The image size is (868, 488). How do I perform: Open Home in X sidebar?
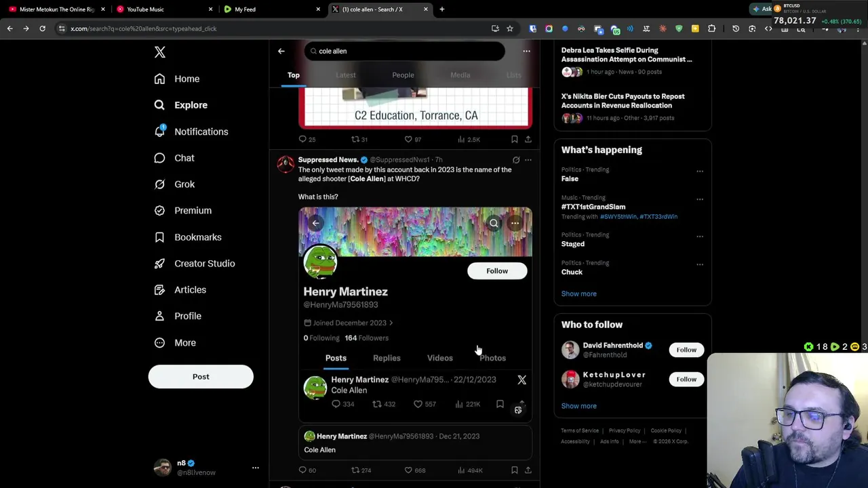tap(176, 79)
